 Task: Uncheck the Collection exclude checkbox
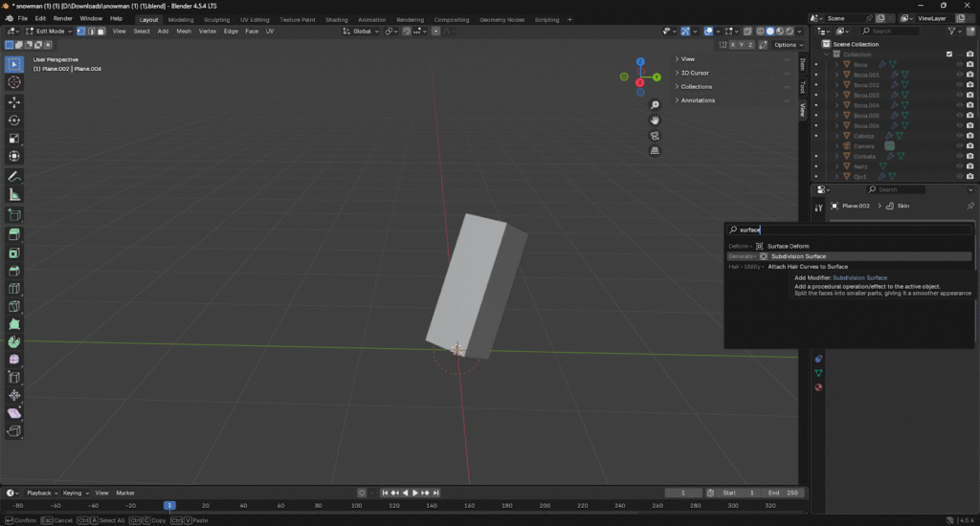(x=949, y=55)
